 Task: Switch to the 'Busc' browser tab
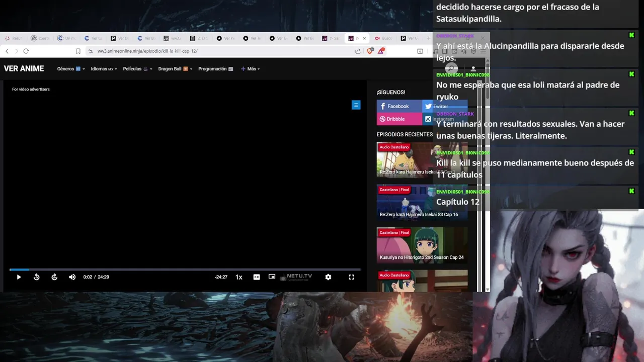click(384, 38)
